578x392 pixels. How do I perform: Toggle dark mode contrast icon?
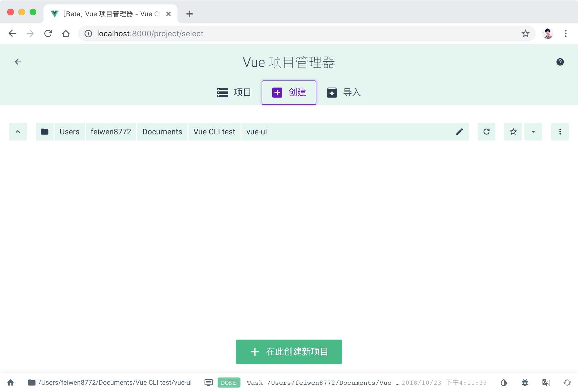pos(504,383)
